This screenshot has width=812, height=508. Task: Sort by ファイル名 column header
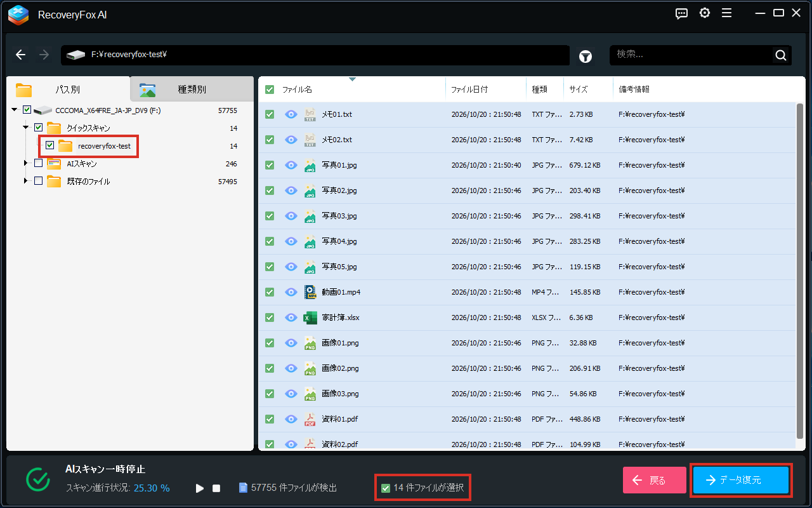tap(297, 90)
